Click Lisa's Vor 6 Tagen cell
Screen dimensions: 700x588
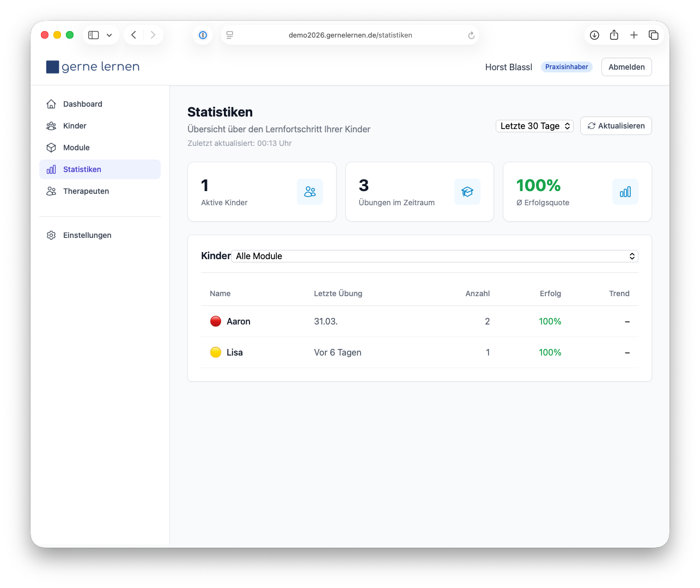coord(338,352)
